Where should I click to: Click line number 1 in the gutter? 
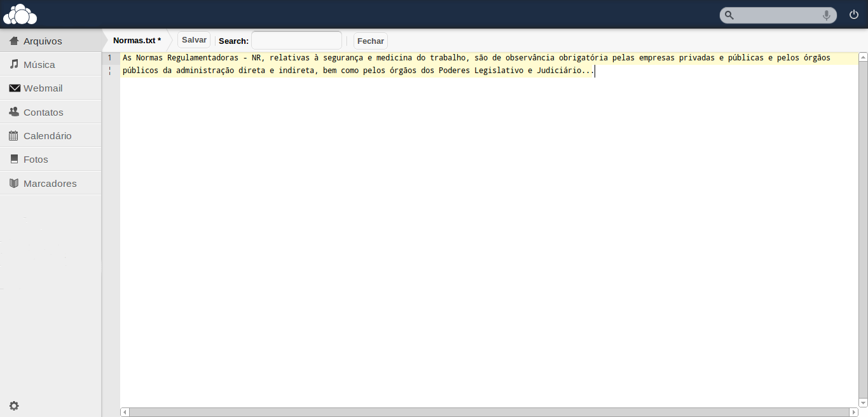(x=109, y=58)
